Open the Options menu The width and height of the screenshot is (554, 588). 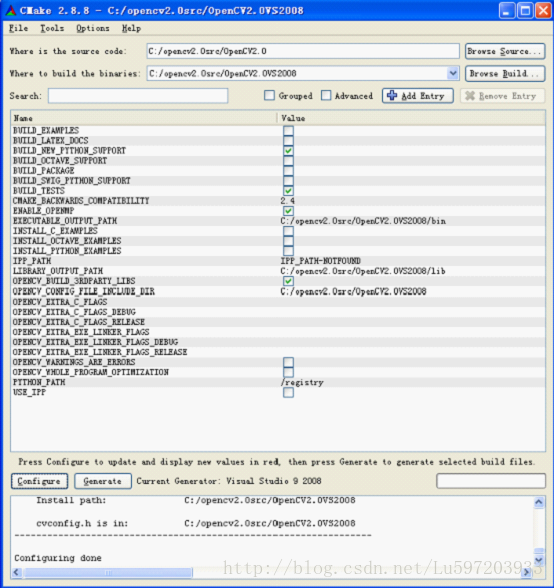pos(93,28)
